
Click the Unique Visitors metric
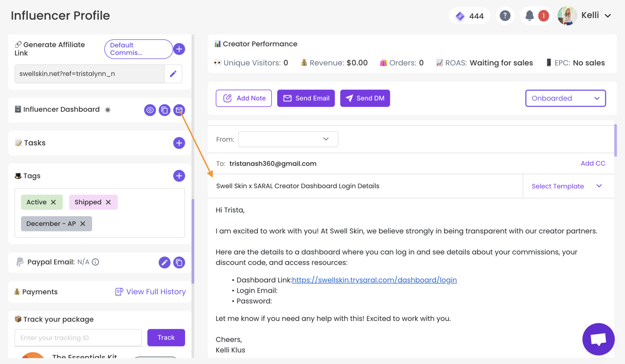coord(251,63)
